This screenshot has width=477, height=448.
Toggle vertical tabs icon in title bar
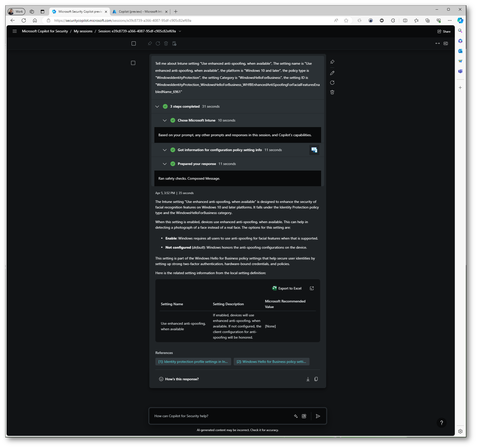(x=42, y=12)
